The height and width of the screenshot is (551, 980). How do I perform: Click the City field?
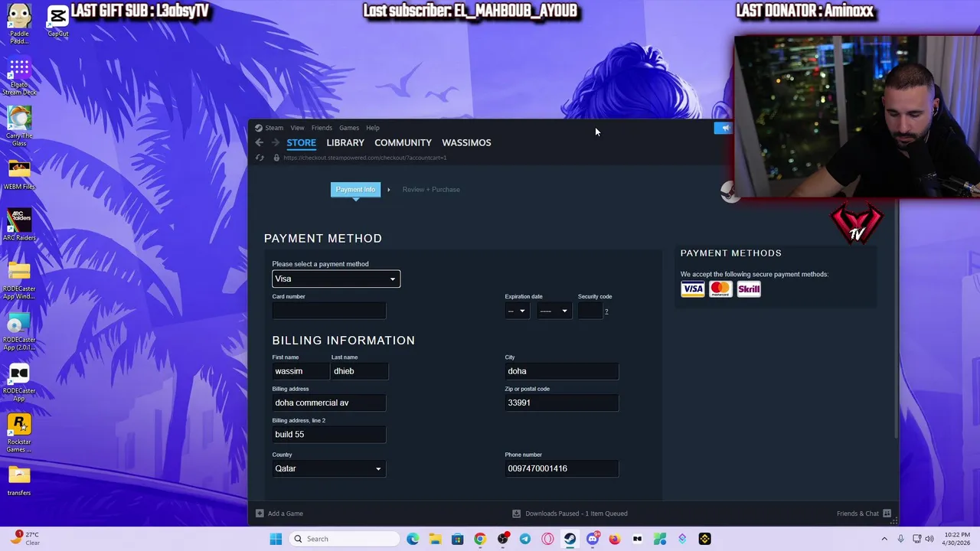coord(562,371)
